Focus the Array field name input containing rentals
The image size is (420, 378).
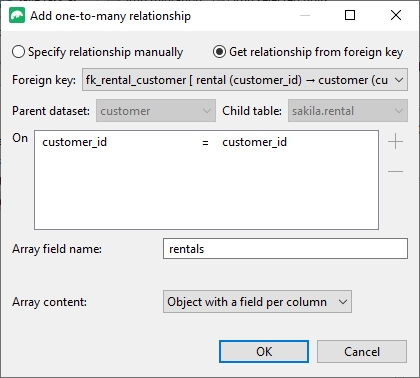tap(285, 249)
